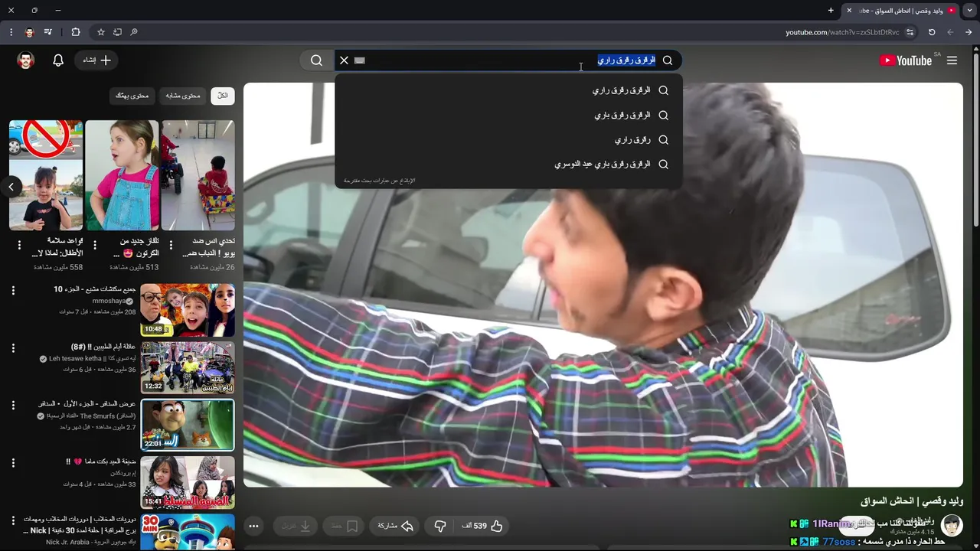Viewport: 980px width, 551px height.
Task: Open Chrome three-dot menu
Action: (x=11, y=32)
